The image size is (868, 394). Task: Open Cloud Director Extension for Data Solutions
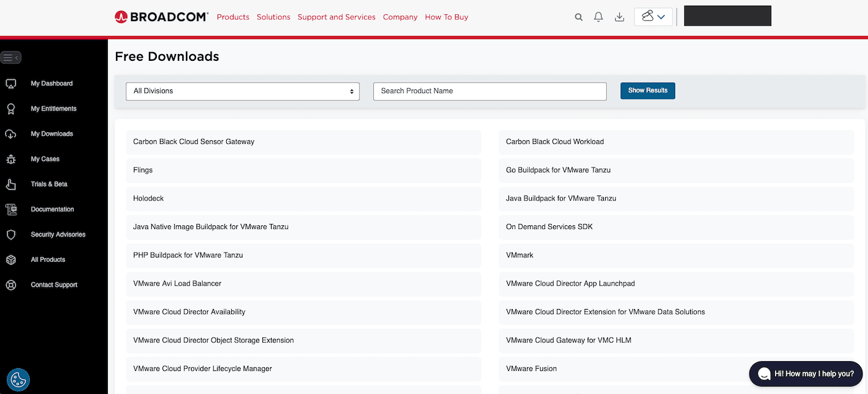[x=676, y=312]
